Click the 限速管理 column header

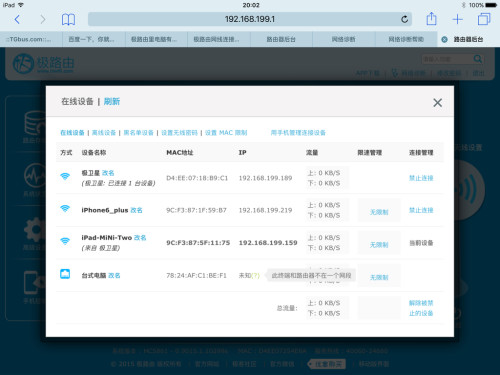tap(369, 152)
